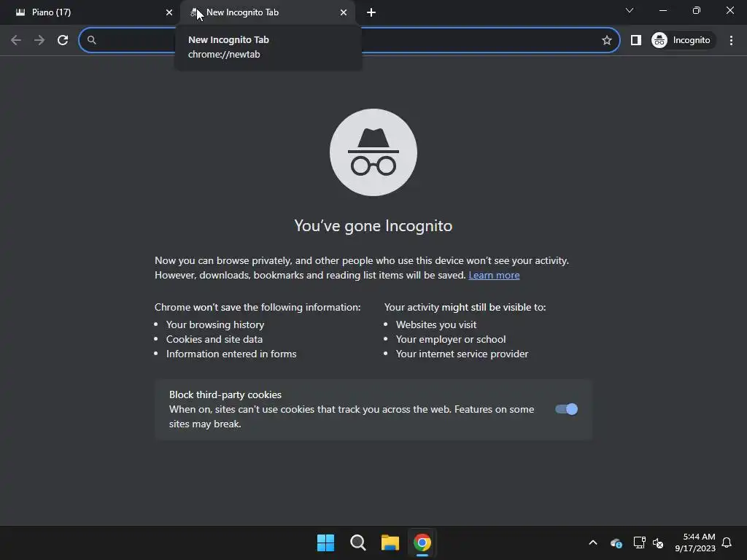Image resolution: width=747 pixels, height=560 pixels.
Task: Click "Information entered in forms" text
Action: (x=231, y=354)
